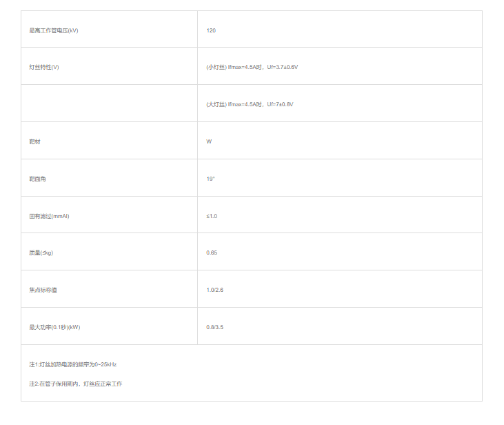Screen dimensions: 504x425
Task: Click the 大灯丝 Uf=7±0.8V value text
Action: coord(250,104)
